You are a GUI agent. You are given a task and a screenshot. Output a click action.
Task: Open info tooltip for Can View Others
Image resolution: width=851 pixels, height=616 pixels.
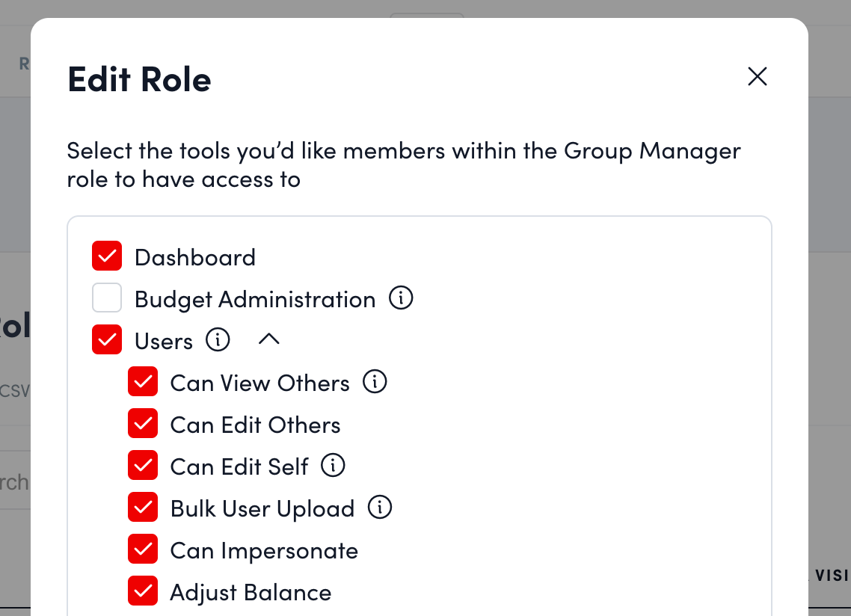[375, 381]
